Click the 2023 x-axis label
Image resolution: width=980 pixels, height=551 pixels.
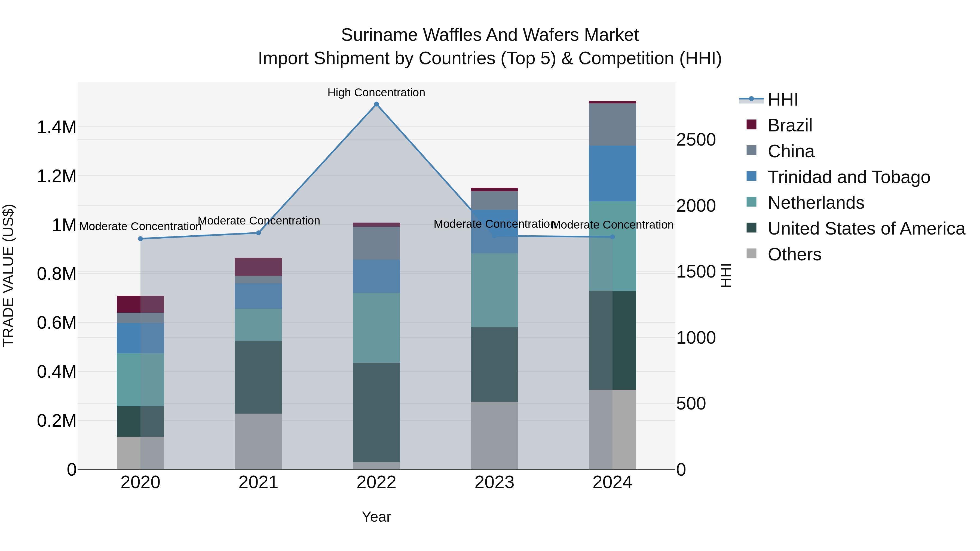(495, 482)
